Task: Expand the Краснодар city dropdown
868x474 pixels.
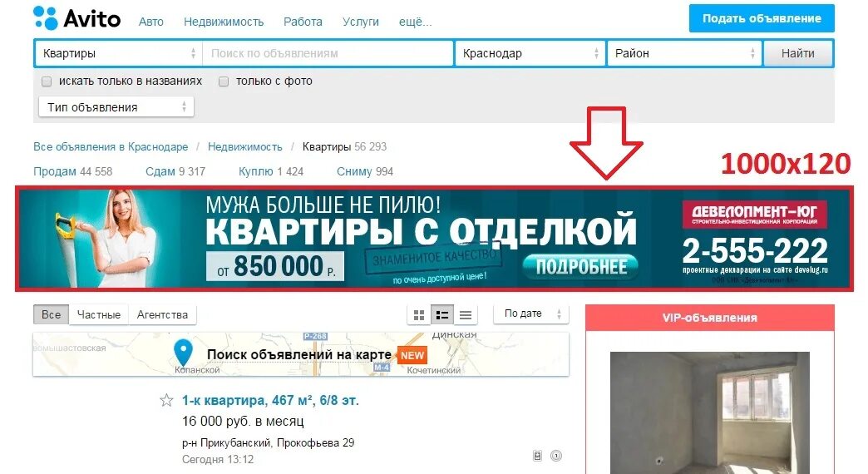Action: [530, 53]
